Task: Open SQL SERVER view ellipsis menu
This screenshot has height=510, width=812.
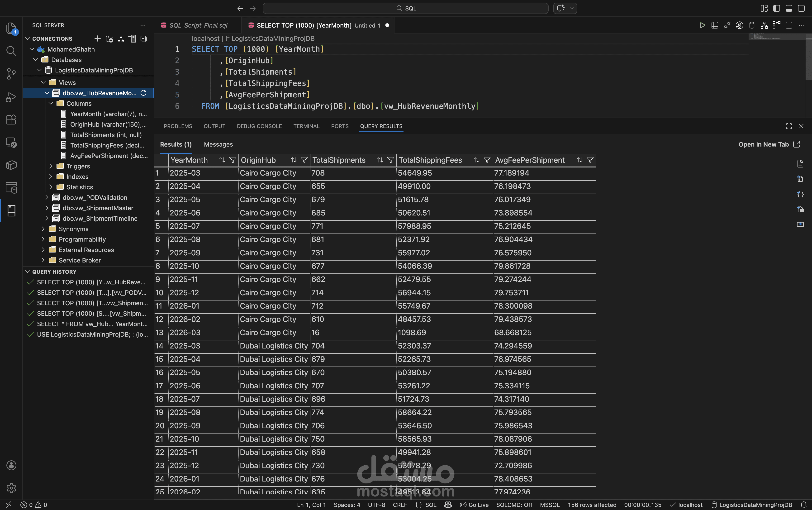Action: coord(143,25)
